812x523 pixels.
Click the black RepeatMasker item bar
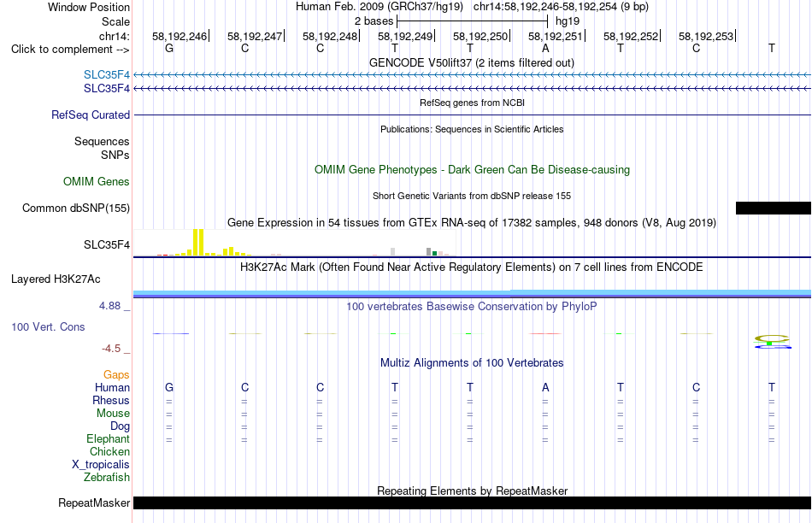(473, 502)
